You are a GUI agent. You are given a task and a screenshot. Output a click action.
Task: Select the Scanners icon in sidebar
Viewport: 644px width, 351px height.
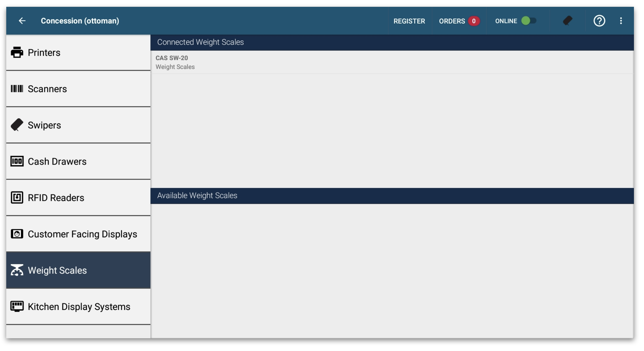click(x=16, y=89)
